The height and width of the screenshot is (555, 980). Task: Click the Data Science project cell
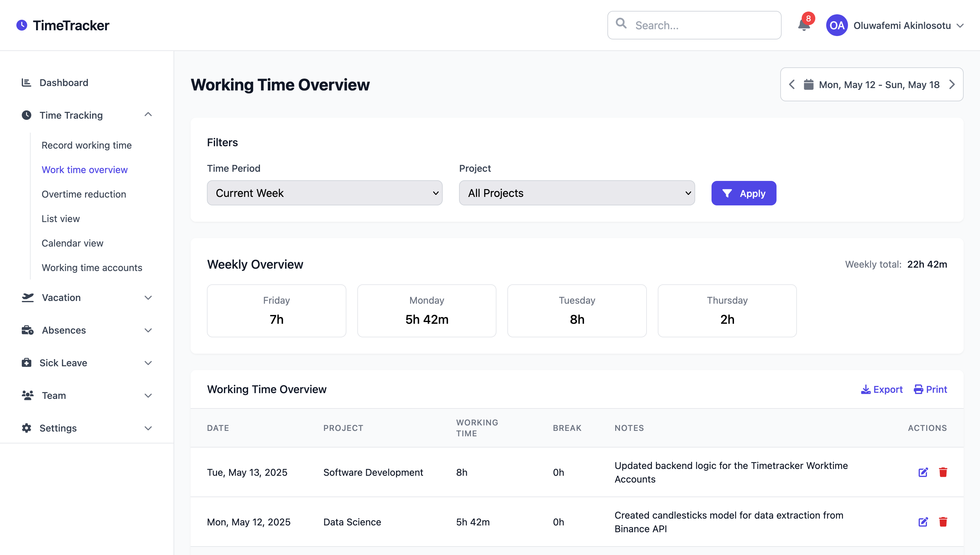tap(352, 522)
